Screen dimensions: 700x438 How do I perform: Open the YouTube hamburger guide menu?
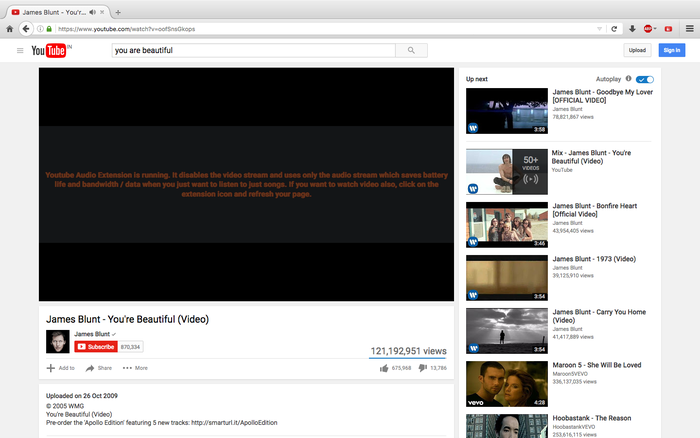click(x=19, y=50)
